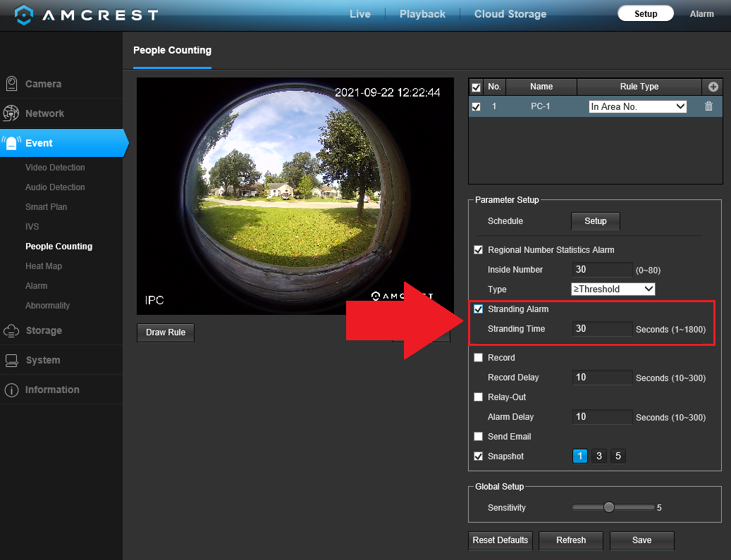Delete rule PC-1 with trash icon
This screenshot has width=731, height=560.
(708, 106)
